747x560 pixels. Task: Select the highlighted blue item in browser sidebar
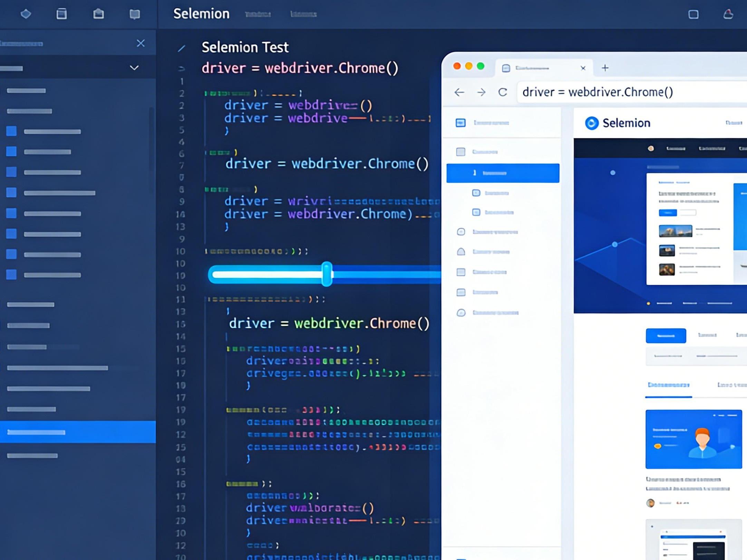[x=503, y=173]
